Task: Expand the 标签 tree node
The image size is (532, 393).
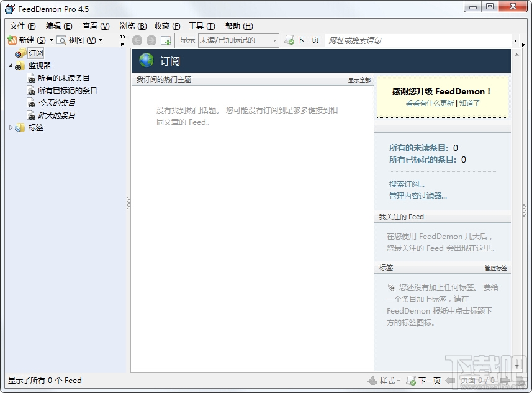Action: [11, 128]
